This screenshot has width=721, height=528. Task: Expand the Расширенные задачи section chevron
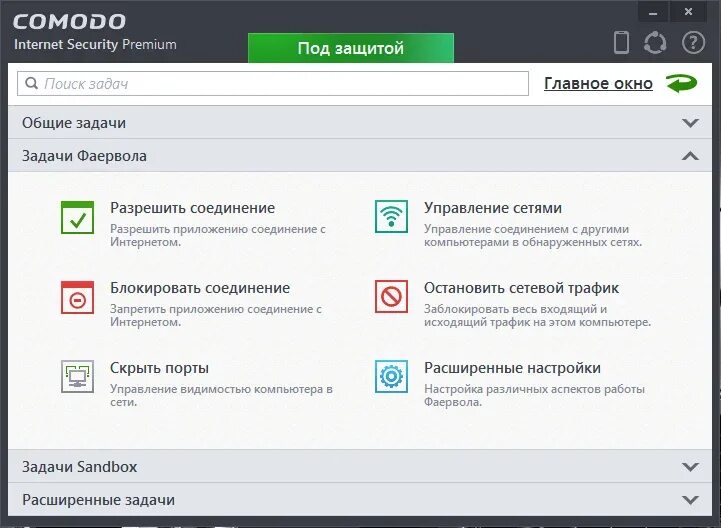coord(690,500)
